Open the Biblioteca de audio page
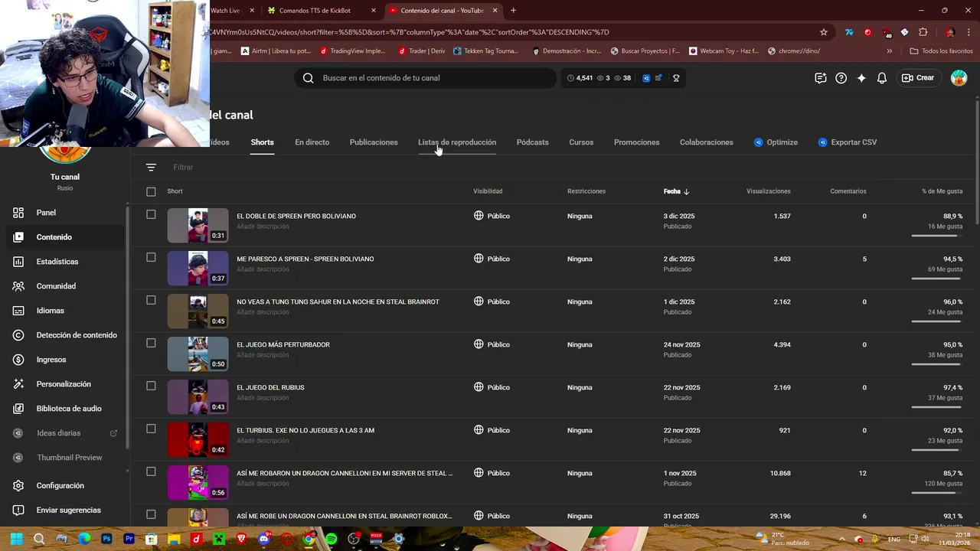Viewport: 980px width, 551px height. click(x=64, y=409)
